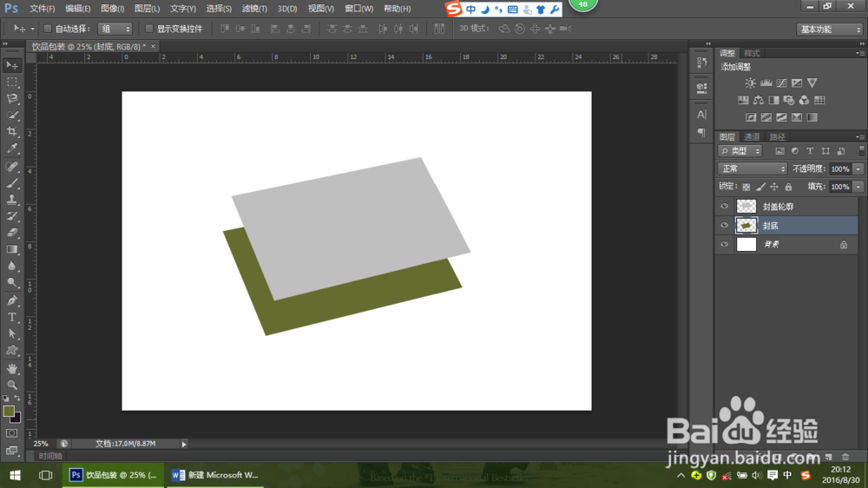
Task: Switch to the 通道 tab
Action: pos(752,137)
